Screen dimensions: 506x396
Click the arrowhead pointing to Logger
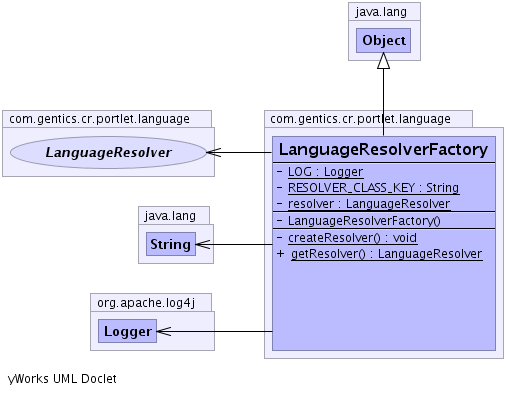[x=164, y=331]
